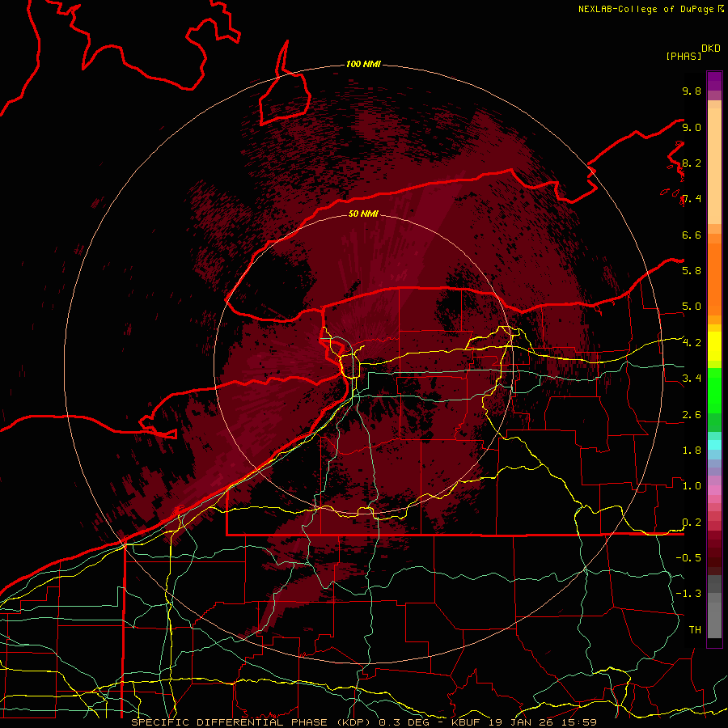Screen dimensions: 728x728
Task: Click the 6.6 value on color scale
Action: [x=692, y=235]
